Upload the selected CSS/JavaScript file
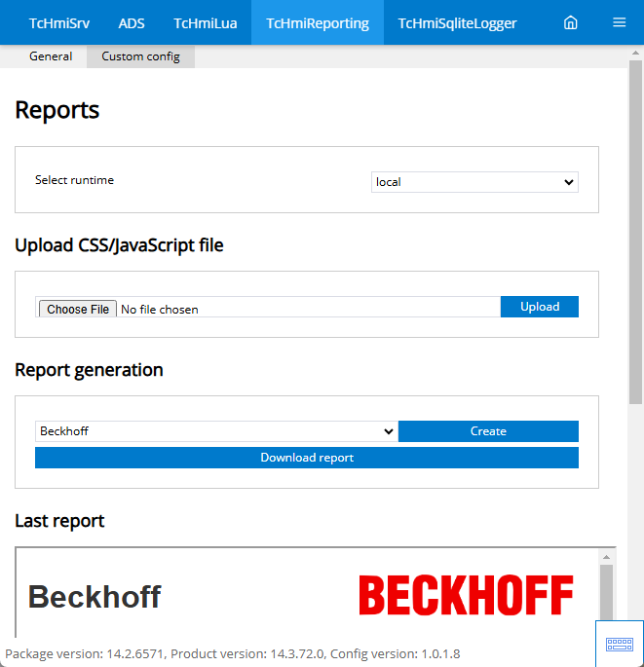The image size is (644, 667). point(540,307)
